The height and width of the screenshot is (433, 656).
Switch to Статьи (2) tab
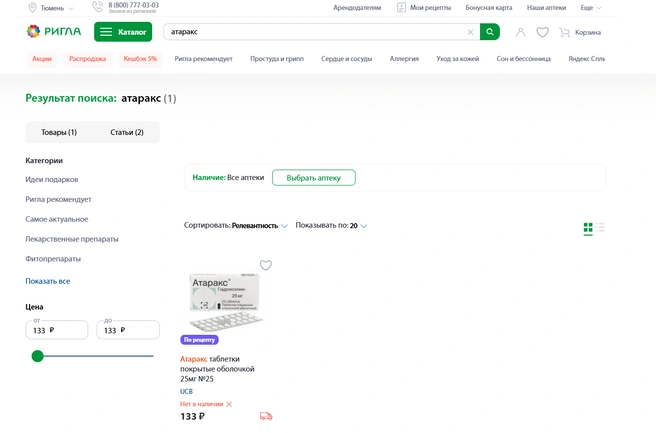(x=127, y=132)
